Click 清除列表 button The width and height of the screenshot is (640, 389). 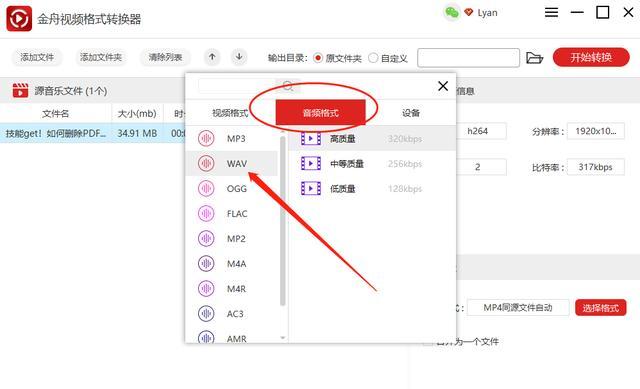pyautogui.click(x=165, y=57)
